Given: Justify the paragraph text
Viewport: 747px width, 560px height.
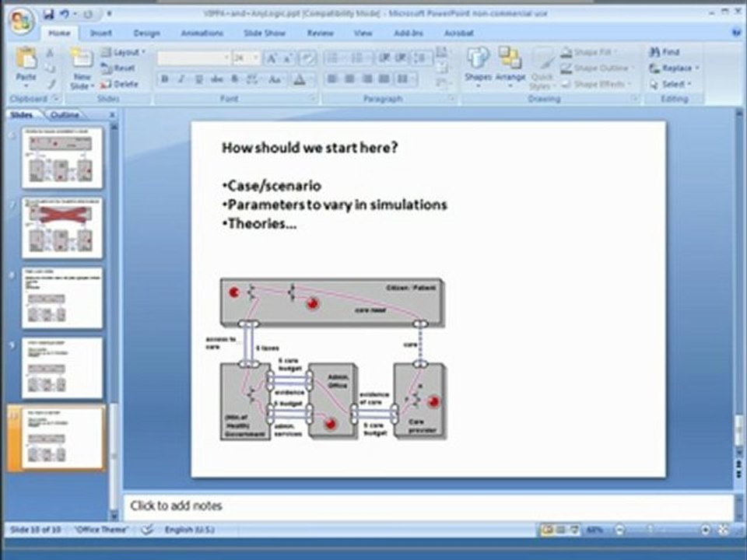Looking at the screenshot, I should tap(384, 79).
